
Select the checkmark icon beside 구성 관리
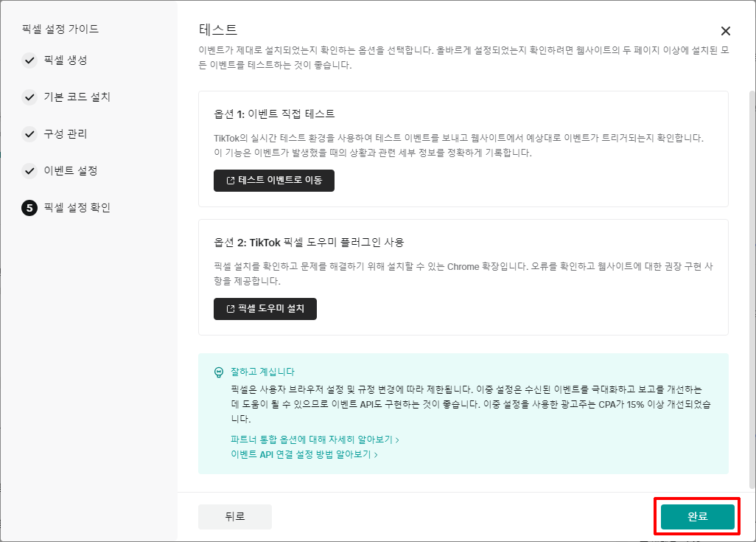(29, 134)
